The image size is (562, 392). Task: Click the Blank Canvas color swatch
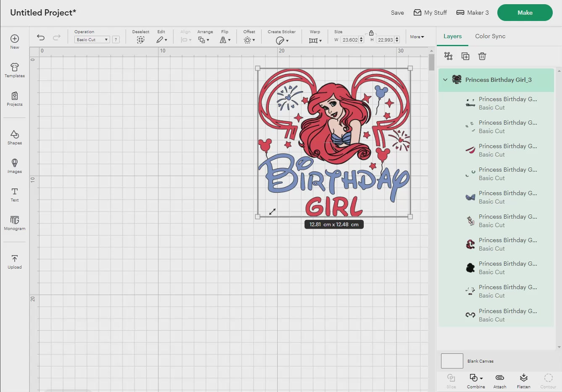tap(452, 361)
